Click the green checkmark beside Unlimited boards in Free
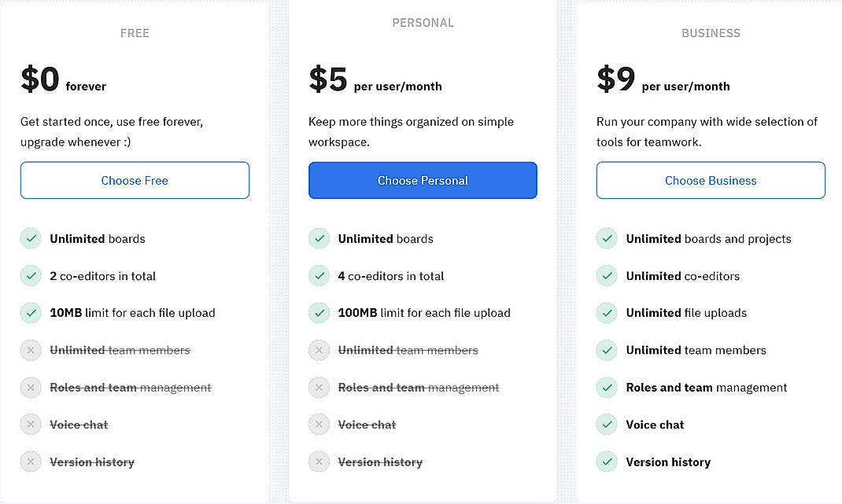This screenshot has height=504, width=842. [31, 238]
